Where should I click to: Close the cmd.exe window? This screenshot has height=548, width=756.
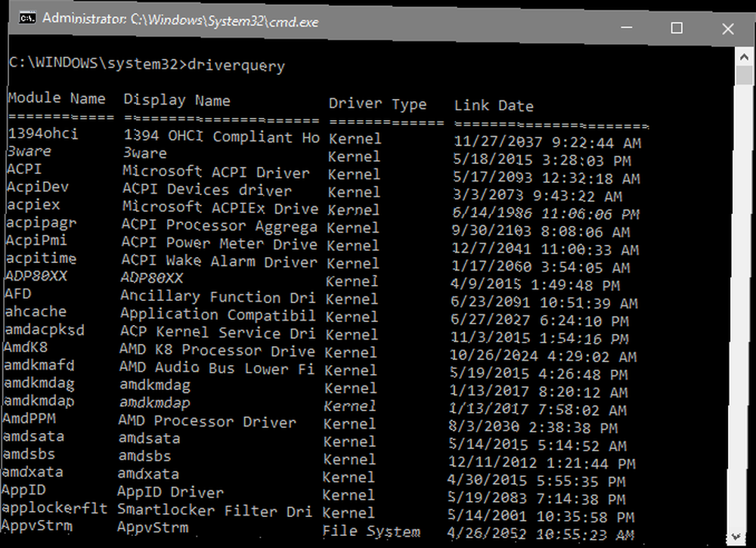[x=728, y=29]
